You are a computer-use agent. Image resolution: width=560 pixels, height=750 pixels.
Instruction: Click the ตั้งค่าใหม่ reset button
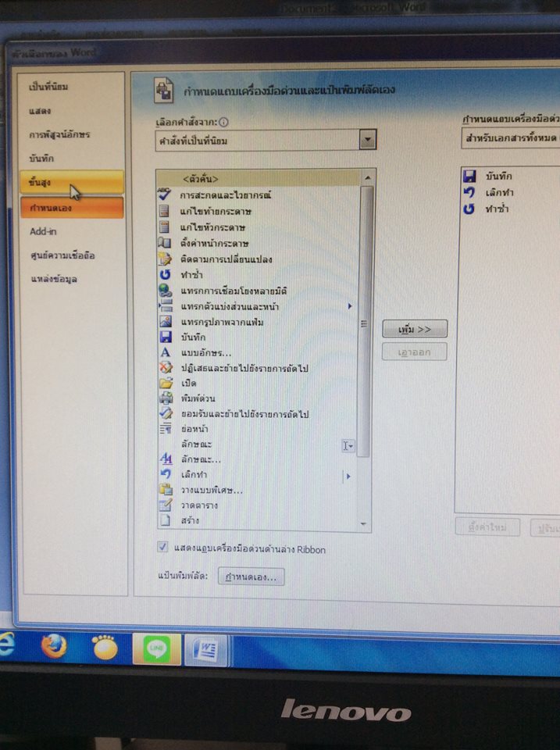(487, 527)
